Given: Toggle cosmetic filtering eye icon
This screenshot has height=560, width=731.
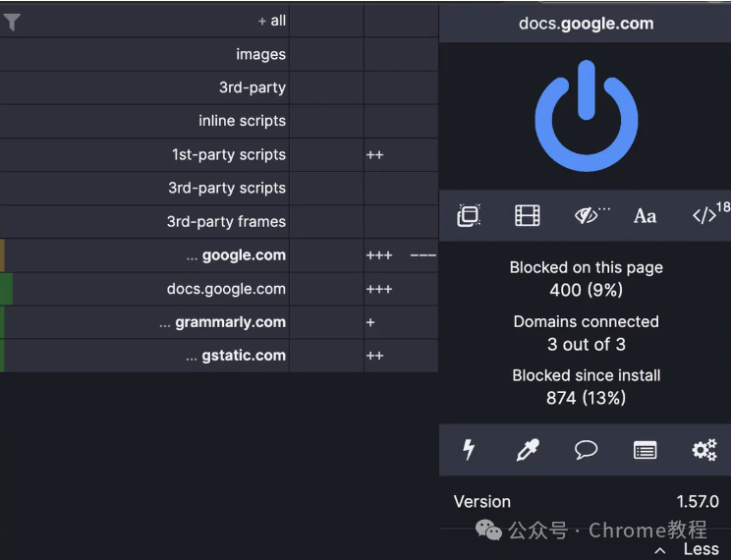Looking at the screenshot, I should (587, 215).
